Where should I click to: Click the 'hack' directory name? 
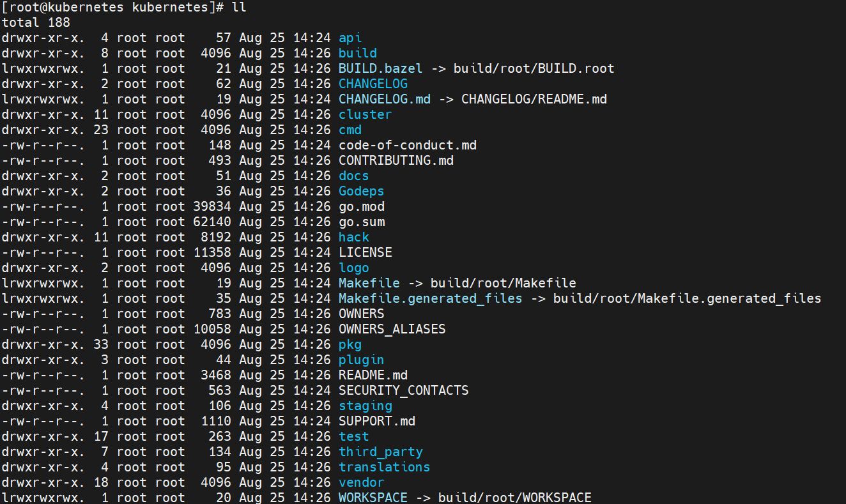point(354,237)
